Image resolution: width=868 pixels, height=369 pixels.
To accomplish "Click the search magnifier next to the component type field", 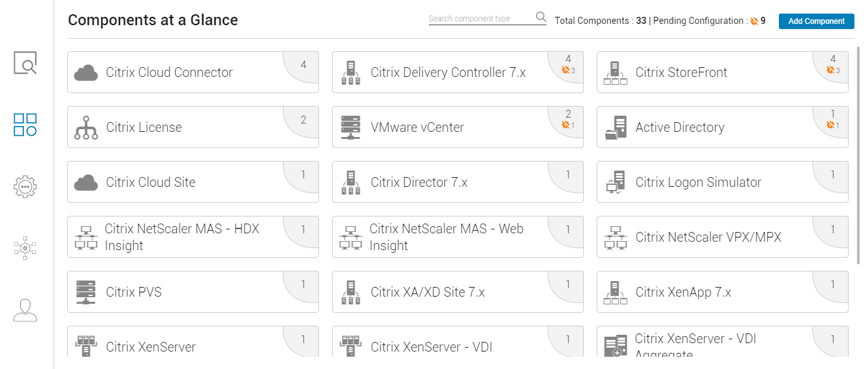I will click(x=541, y=17).
